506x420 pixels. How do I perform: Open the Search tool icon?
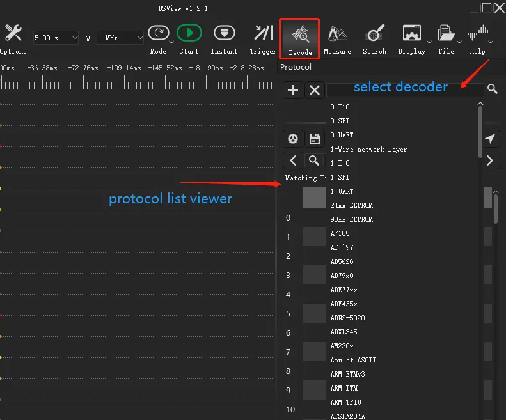tap(374, 33)
